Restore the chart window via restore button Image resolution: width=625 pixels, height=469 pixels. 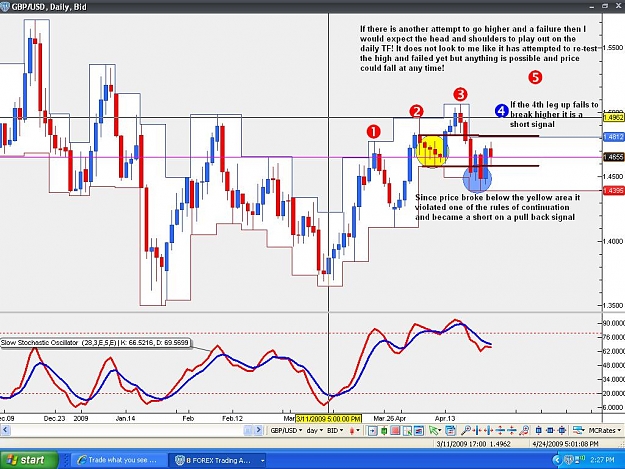[x=605, y=5]
